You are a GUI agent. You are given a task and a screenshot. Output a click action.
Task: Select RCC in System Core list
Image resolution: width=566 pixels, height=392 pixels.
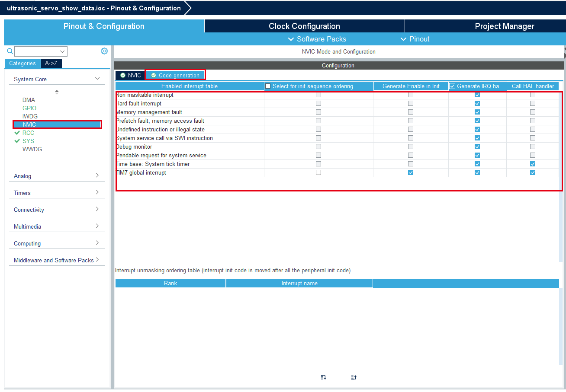click(28, 133)
